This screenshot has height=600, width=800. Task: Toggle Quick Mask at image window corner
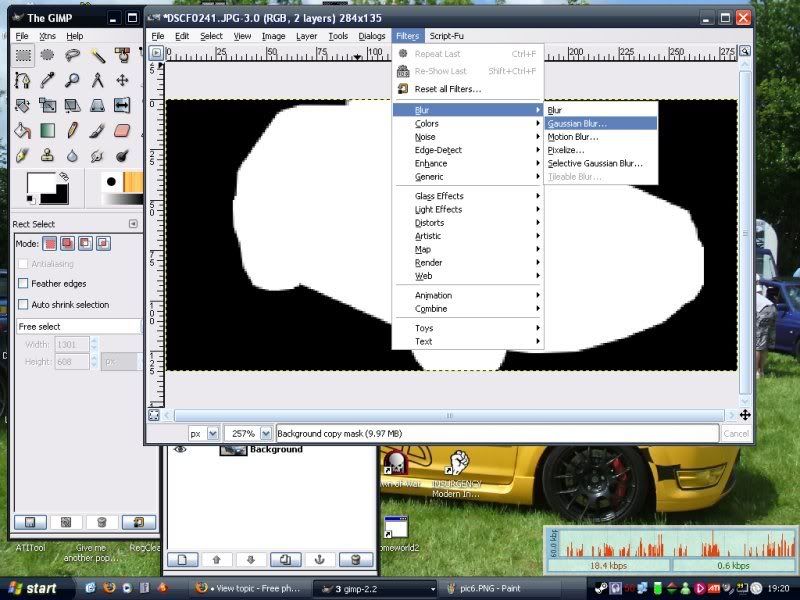coord(154,415)
